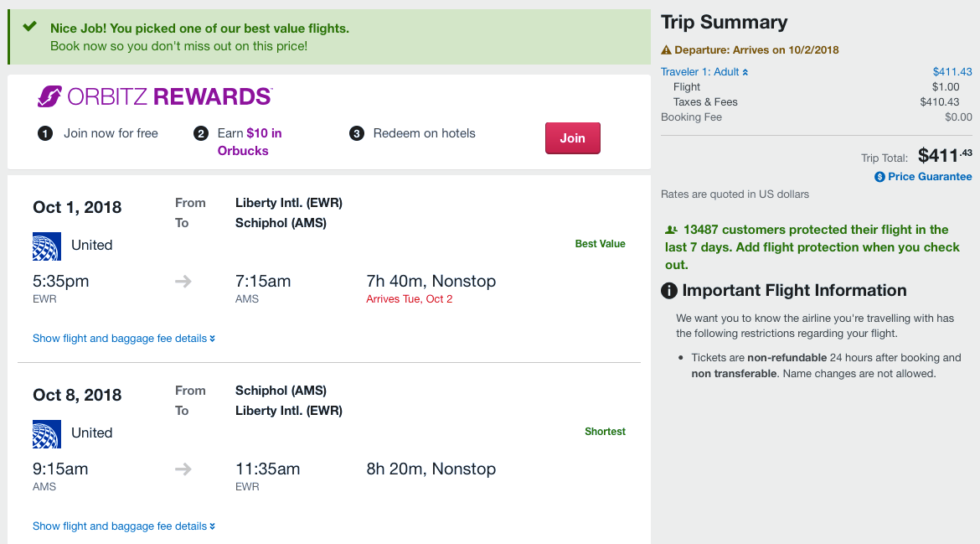
Task: Click the Orbitz Rewards logo icon
Action: 49,96
